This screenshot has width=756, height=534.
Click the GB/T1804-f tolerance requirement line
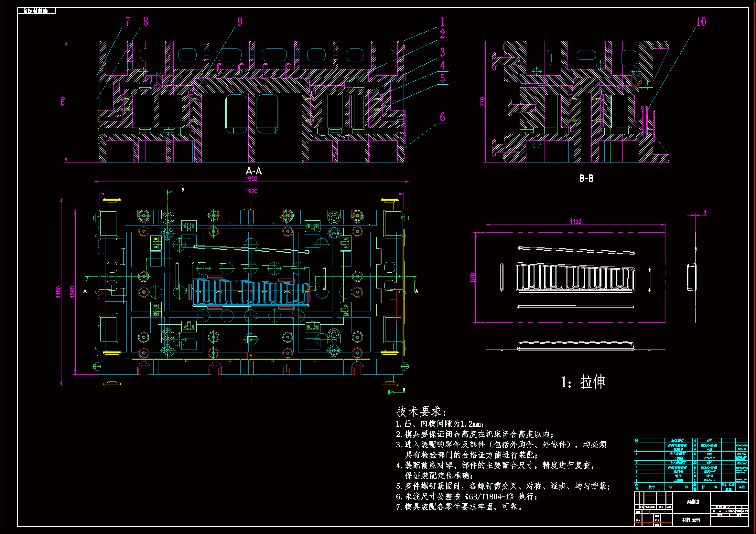coord(467,496)
